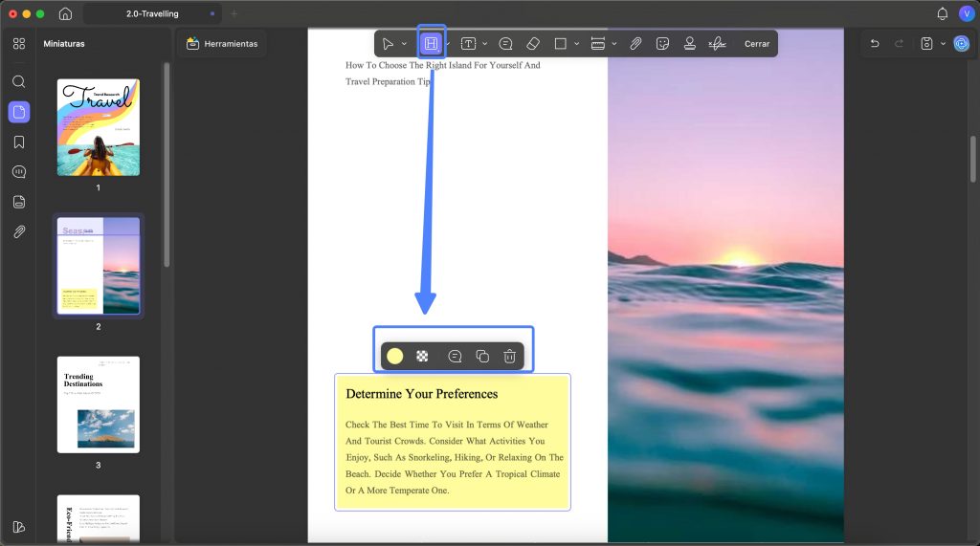Select the sticker tool
980x546 pixels.
pyautogui.click(x=662, y=44)
